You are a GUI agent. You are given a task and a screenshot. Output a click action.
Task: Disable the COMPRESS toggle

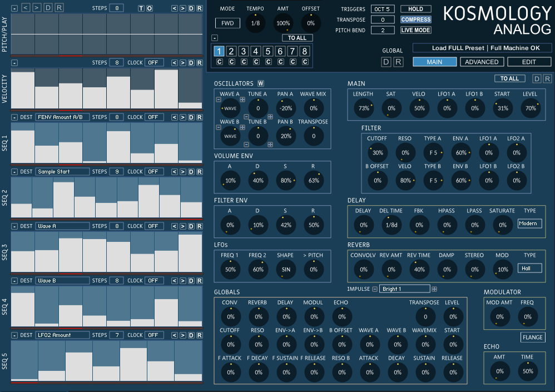click(x=415, y=19)
